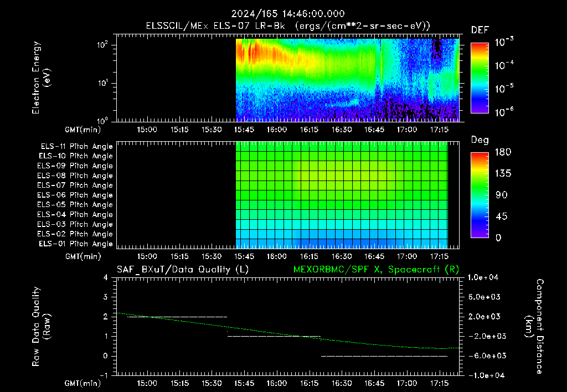This screenshot has height=392, width=567.
Task: Click the SAF_BXuT/Data Quality (L) legend
Action: point(183,270)
